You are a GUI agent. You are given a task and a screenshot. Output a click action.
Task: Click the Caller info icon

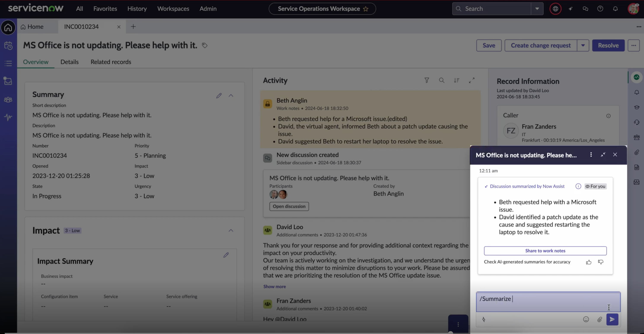[x=609, y=116]
